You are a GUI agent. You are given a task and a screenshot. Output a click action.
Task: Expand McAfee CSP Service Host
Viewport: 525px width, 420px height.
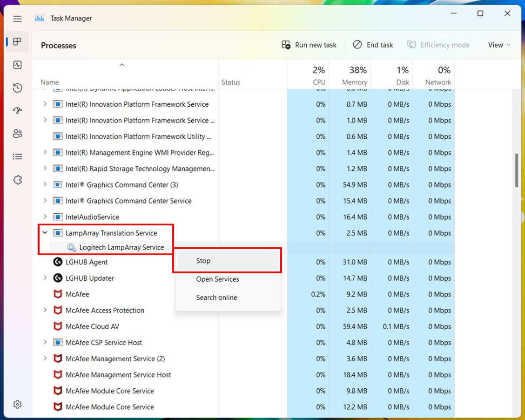[45, 342]
